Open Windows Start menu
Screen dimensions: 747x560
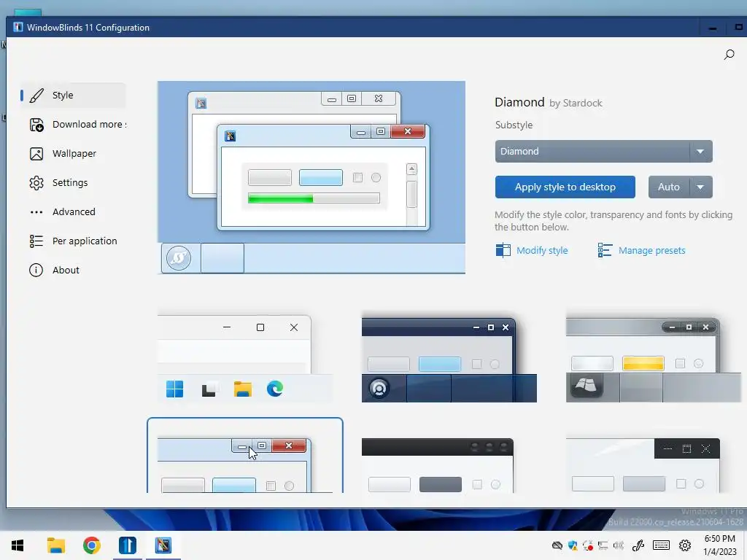(18, 545)
